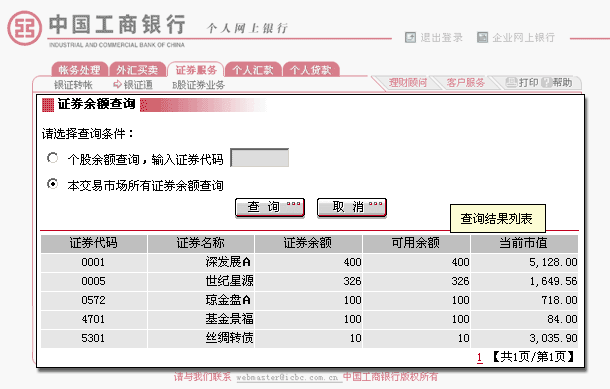Click page number 1 link
The height and width of the screenshot is (389, 610).
click(480, 357)
